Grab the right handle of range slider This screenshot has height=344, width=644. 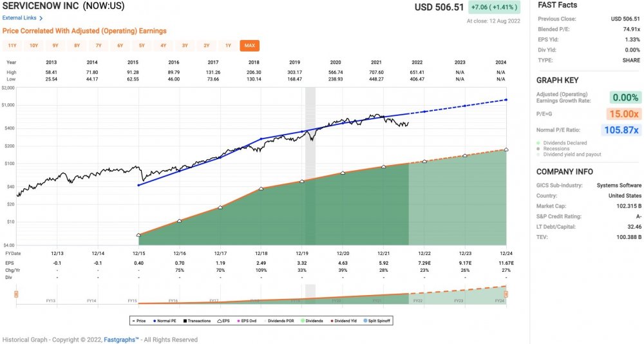[x=506, y=294]
